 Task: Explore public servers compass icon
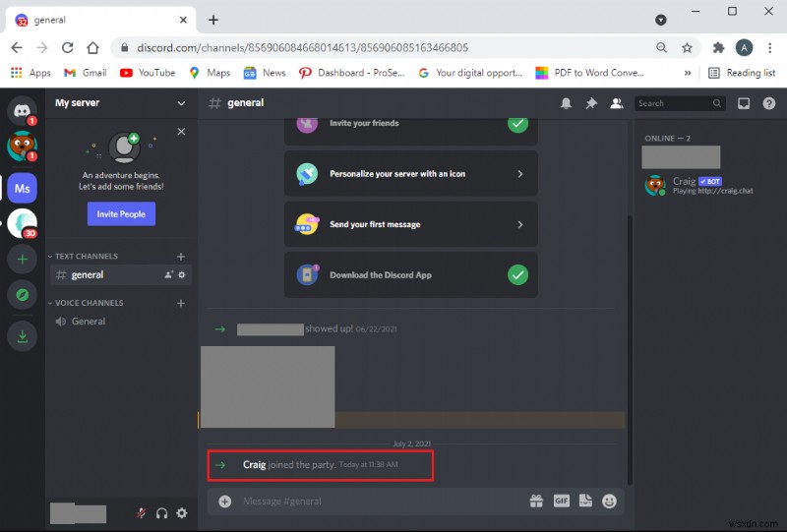click(22, 295)
